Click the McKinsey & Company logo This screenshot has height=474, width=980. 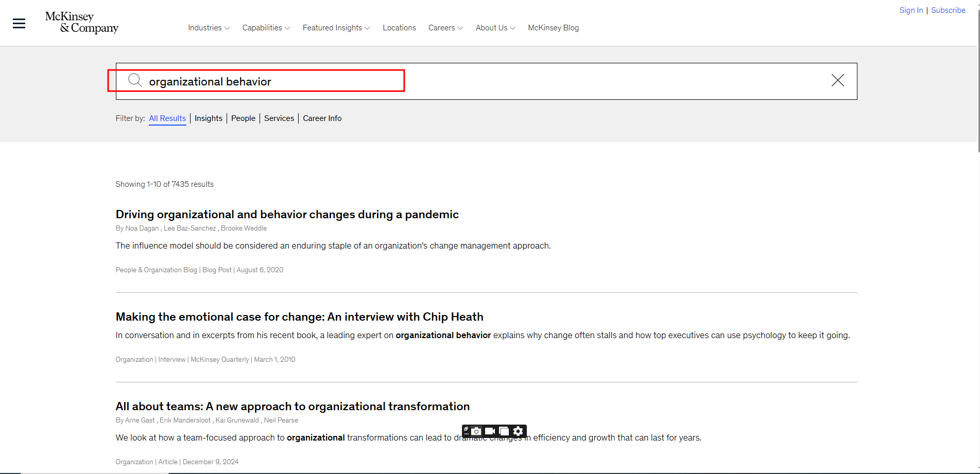[82, 23]
